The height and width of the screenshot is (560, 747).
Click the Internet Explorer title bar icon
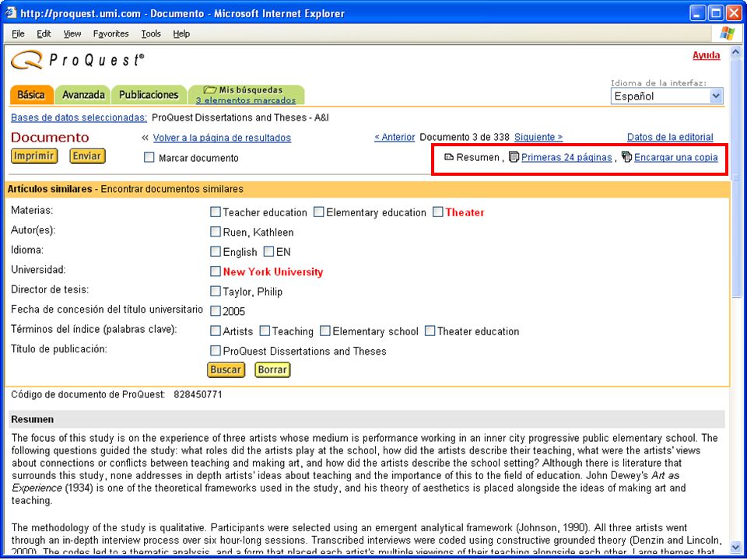(x=11, y=13)
